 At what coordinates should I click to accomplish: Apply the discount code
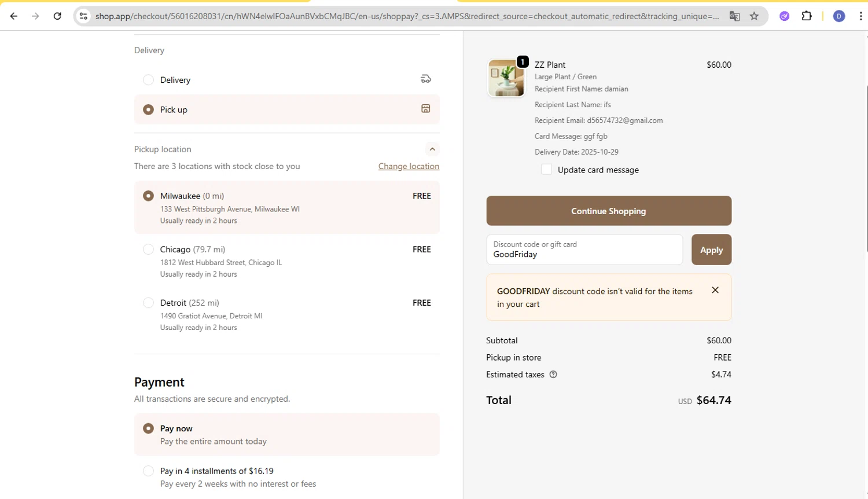click(x=711, y=249)
